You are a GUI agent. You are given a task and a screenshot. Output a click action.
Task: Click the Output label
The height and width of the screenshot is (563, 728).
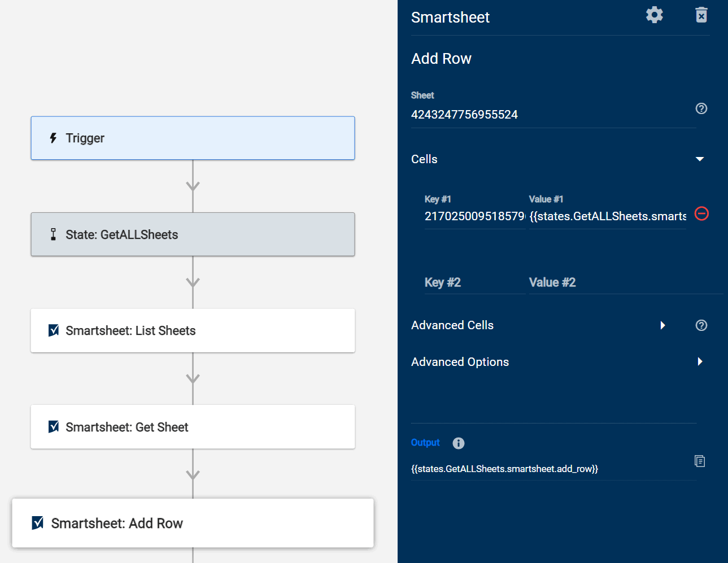coord(425,443)
